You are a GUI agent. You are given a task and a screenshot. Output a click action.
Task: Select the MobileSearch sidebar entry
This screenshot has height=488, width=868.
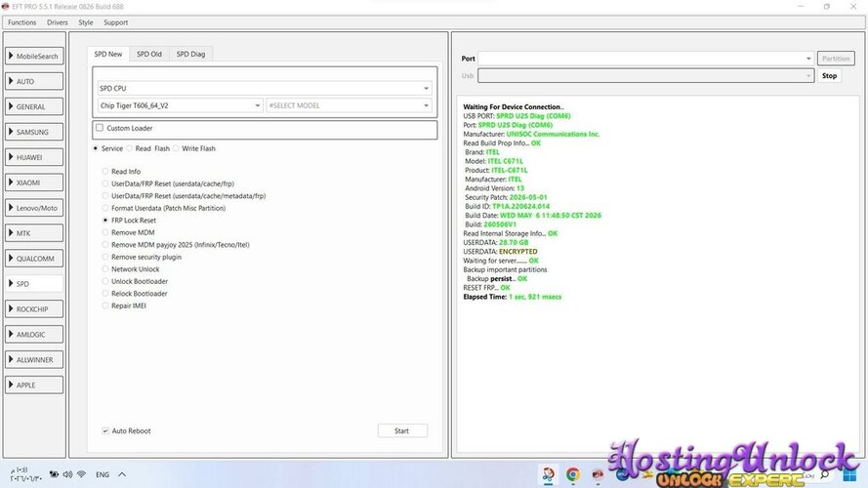34,56
